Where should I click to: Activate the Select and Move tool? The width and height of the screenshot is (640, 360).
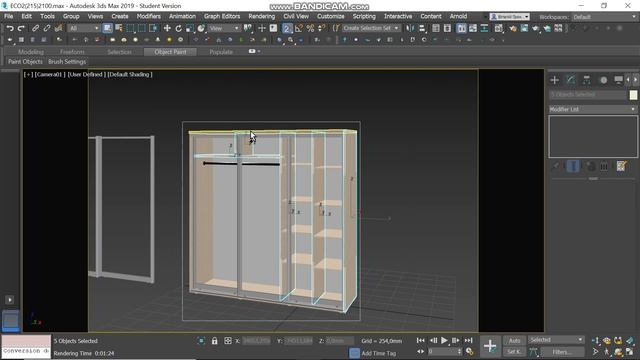coord(167,28)
